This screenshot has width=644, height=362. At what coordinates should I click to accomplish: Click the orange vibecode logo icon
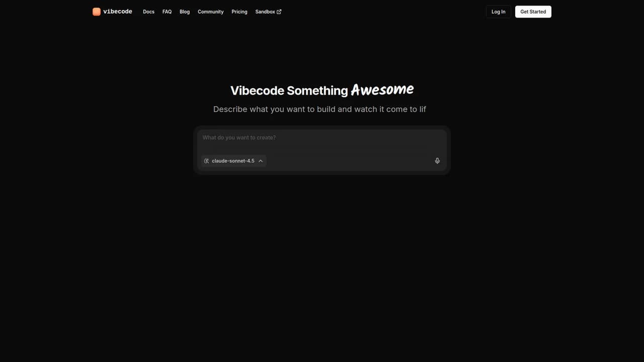click(97, 12)
